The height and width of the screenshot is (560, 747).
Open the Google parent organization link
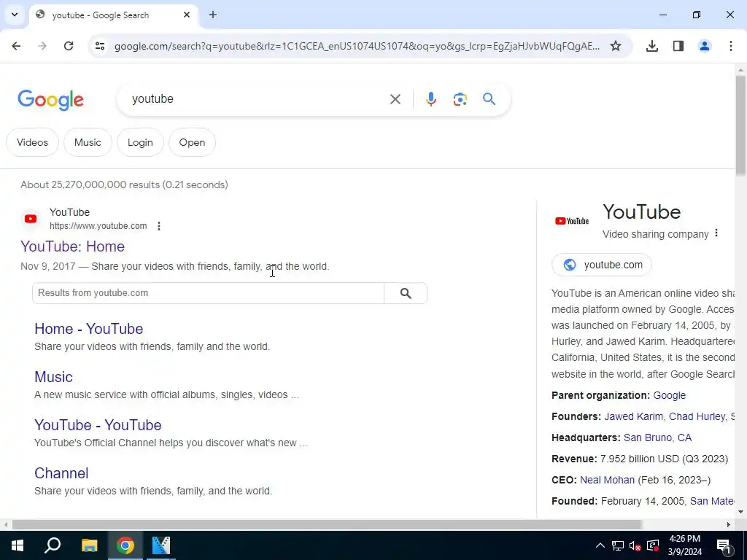670,395
